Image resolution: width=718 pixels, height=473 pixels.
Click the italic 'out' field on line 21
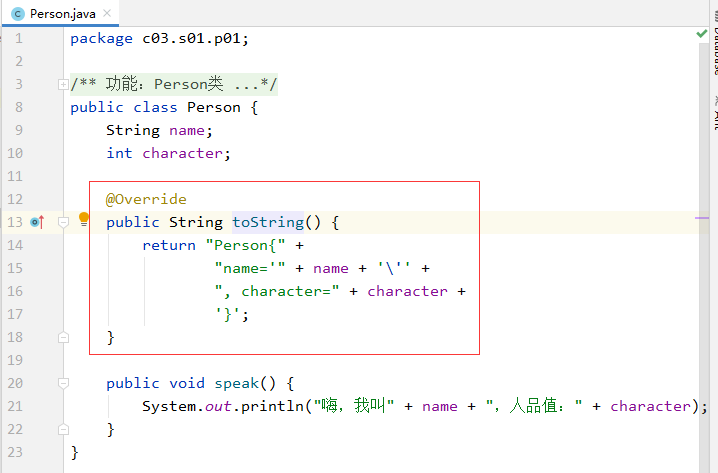218,406
